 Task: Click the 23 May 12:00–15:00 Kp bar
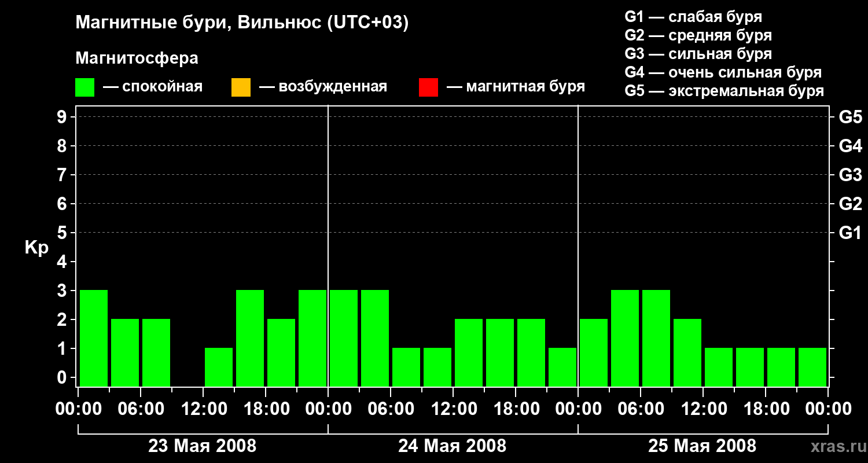pyautogui.click(x=219, y=367)
